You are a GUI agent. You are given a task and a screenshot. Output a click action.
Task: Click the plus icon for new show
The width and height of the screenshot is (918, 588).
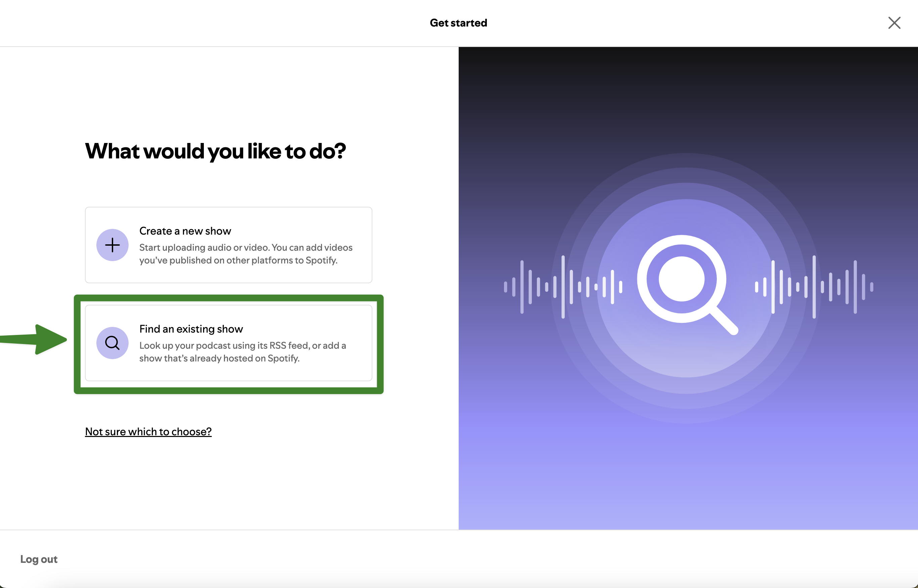pyautogui.click(x=112, y=245)
